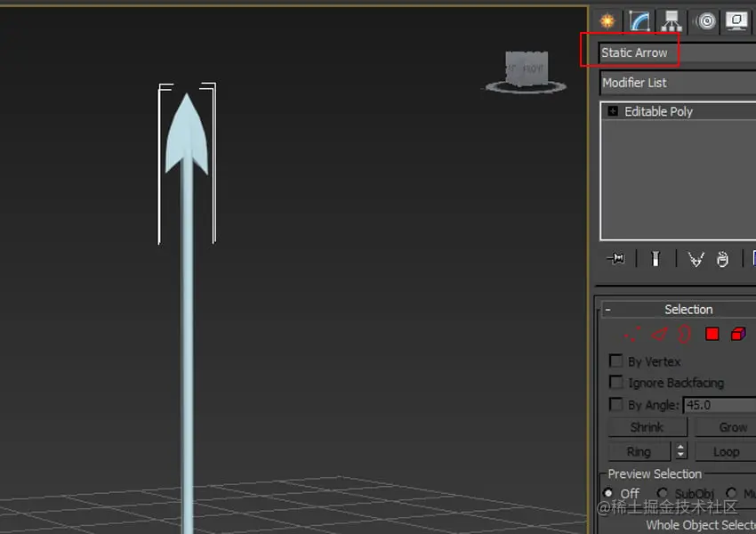Click the Ring spinner arrows
Image resolution: width=756 pixels, height=534 pixels.
[680, 452]
